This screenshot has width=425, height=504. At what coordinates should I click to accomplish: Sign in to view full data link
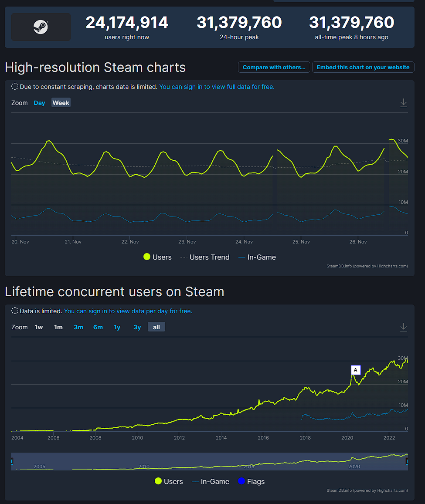click(217, 87)
